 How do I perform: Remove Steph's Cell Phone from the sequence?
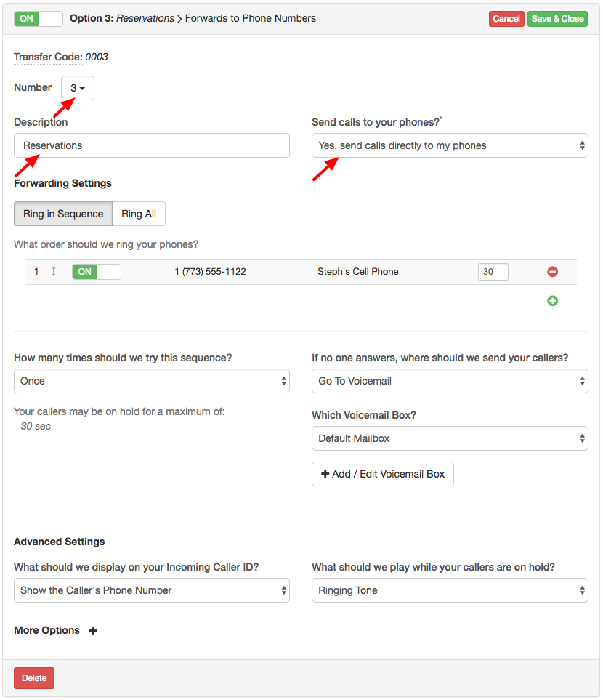pyautogui.click(x=552, y=271)
